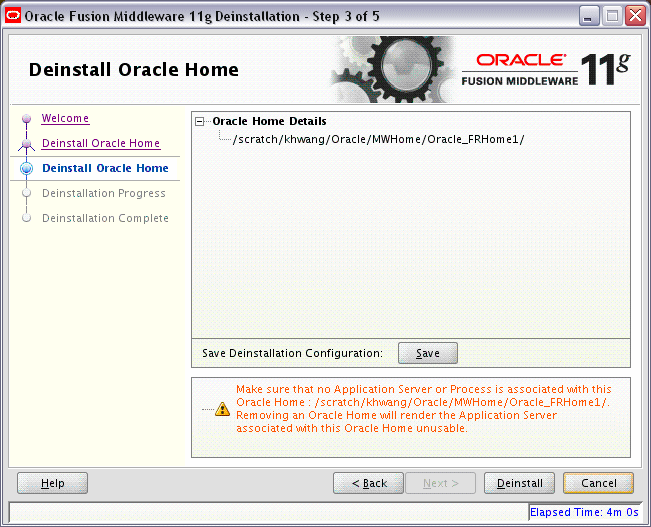Click the disabled Next > button
Viewport: 651px width, 527px height.
(x=441, y=483)
